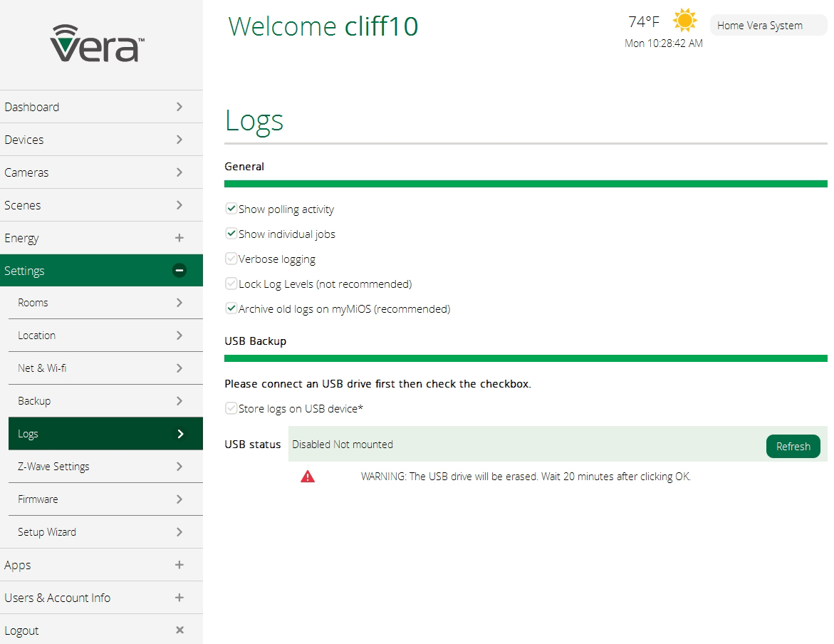Screen dimensions: 834x644
Task: Click the Scenes chevron arrow
Action: click(x=179, y=205)
